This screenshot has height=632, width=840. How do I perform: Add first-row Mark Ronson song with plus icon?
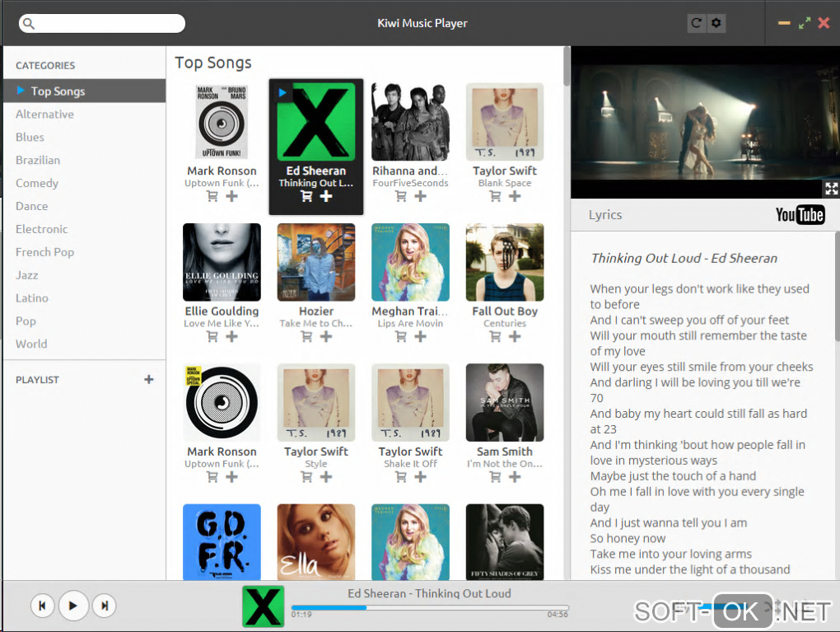(231, 196)
